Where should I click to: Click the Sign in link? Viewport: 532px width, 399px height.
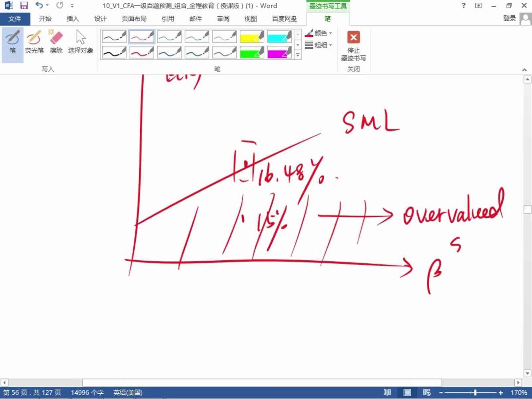509,19
